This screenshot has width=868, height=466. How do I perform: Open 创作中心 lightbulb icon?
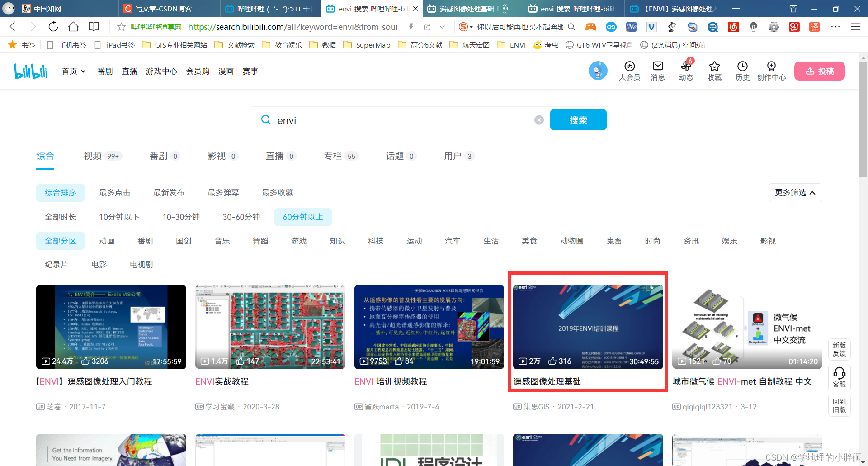tap(771, 71)
